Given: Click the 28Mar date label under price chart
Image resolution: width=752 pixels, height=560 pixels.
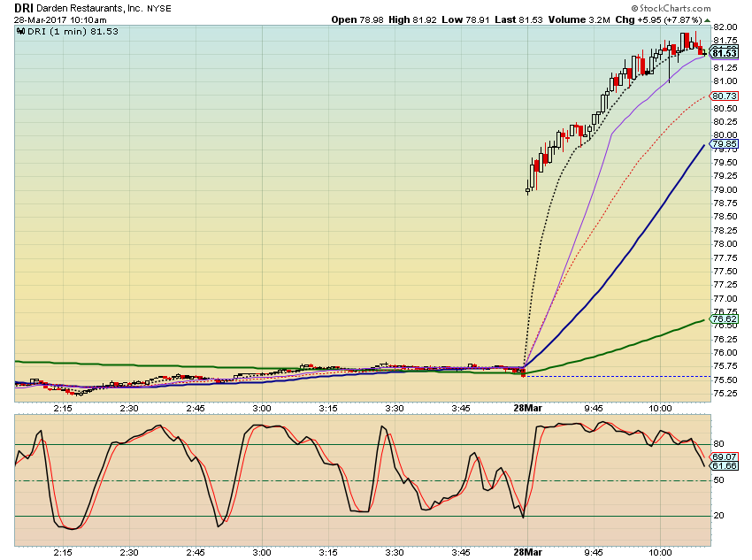Looking at the screenshot, I should (527, 408).
